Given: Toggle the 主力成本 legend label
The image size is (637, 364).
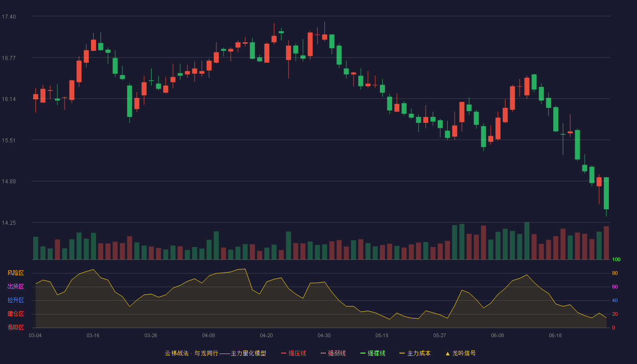Looking at the screenshot, I should 419,353.
